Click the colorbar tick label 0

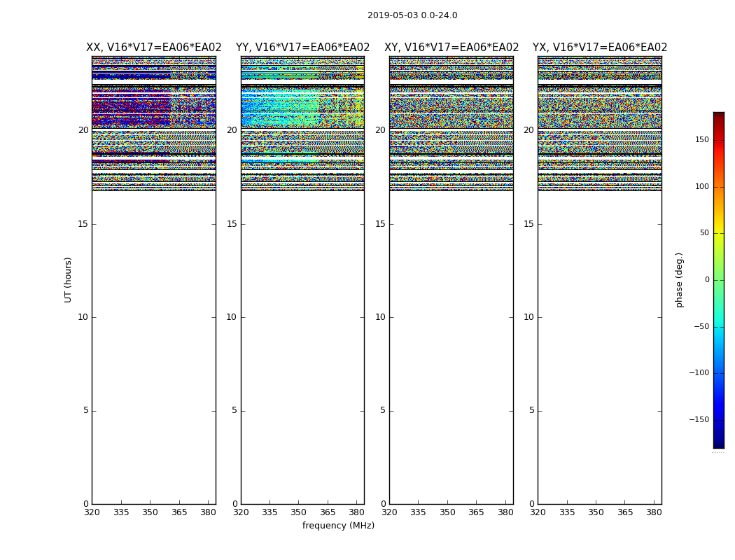pos(706,280)
